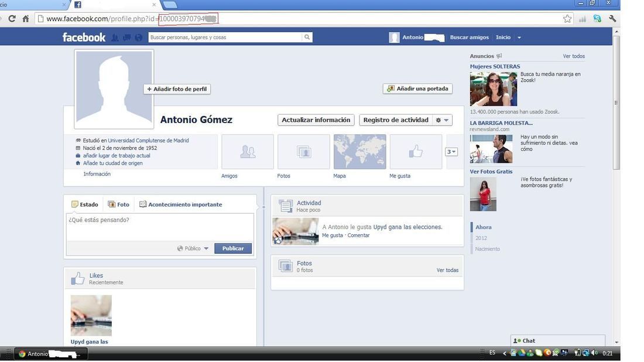Open the Chat bar
This screenshot has width=644, height=362.
(558, 341)
